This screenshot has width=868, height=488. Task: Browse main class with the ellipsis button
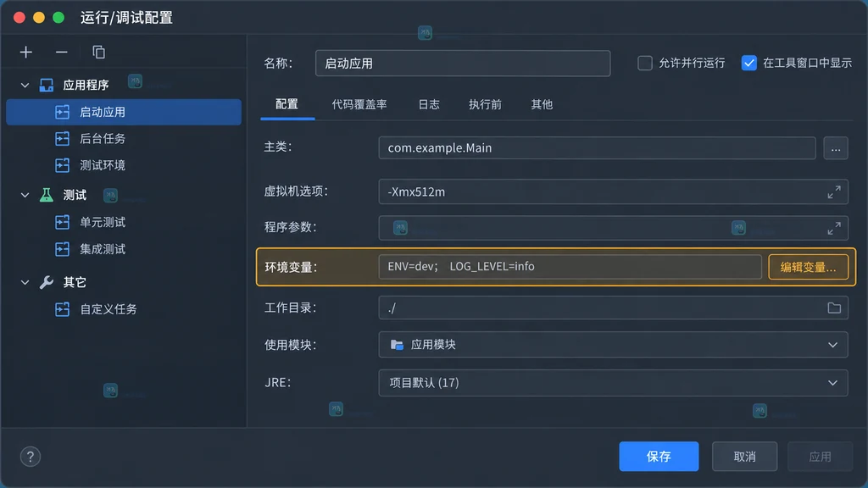(x=835, y=148)
